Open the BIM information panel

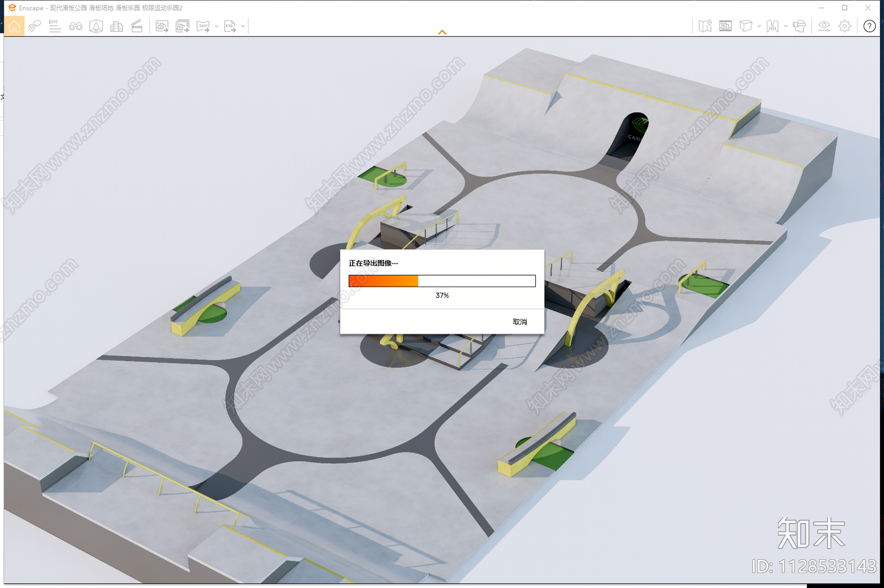pyautogui.click(x=55, y=26)
